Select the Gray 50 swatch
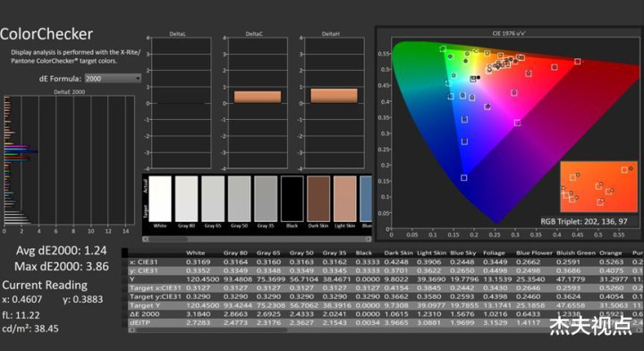This screenshot has width=644, height=351. [x=239, y=199]
